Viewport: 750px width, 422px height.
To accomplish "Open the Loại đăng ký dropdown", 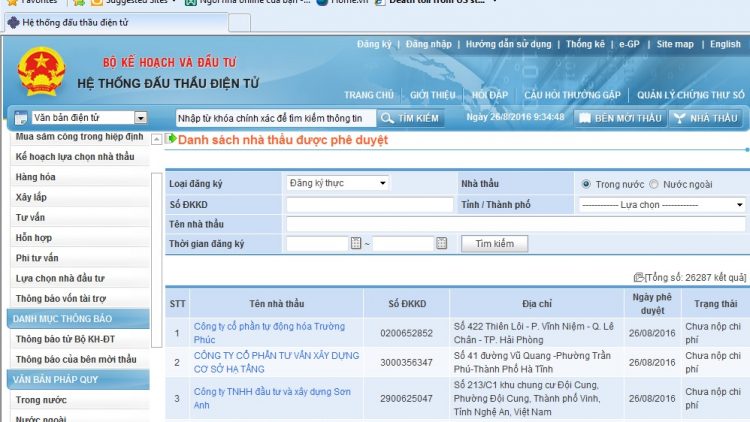I will 337,183.
